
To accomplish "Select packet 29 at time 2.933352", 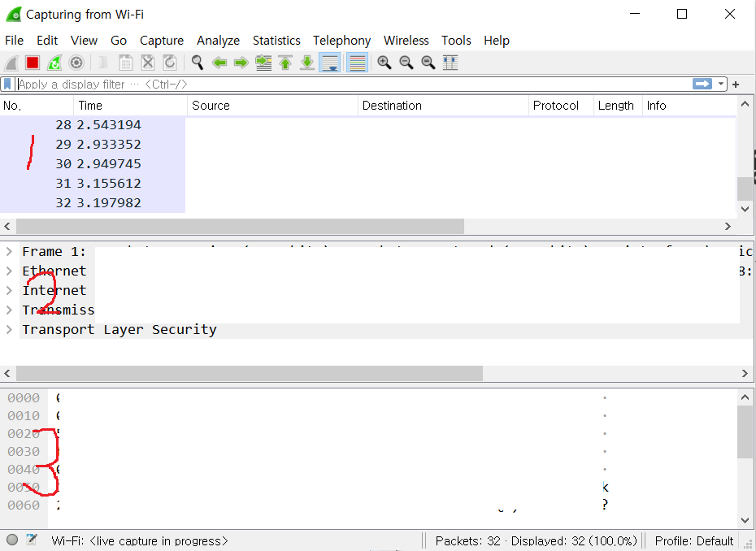I will (x=368, y=145).
